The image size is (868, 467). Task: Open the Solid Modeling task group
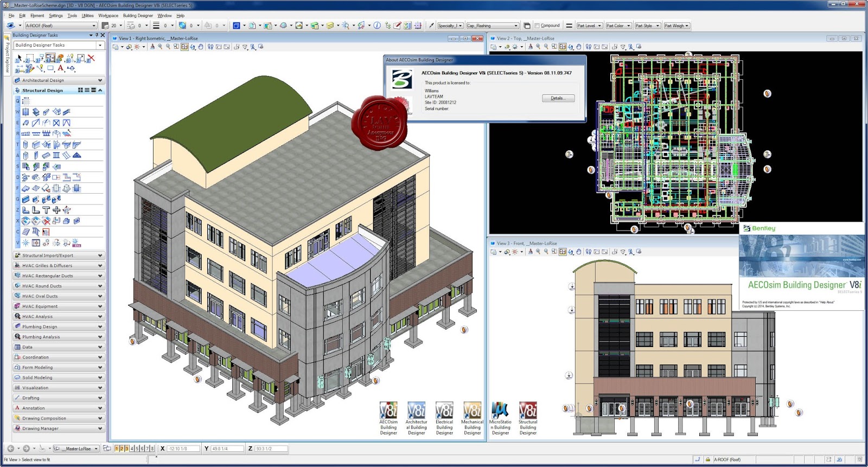[59, 378]
